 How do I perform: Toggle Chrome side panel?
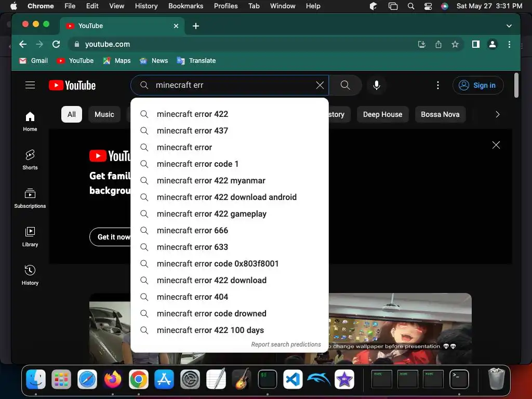[x=476, y=44]
